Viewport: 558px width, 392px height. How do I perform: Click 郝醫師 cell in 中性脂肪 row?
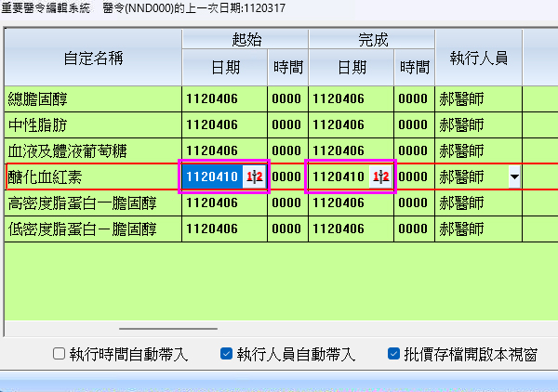(461, 124)
